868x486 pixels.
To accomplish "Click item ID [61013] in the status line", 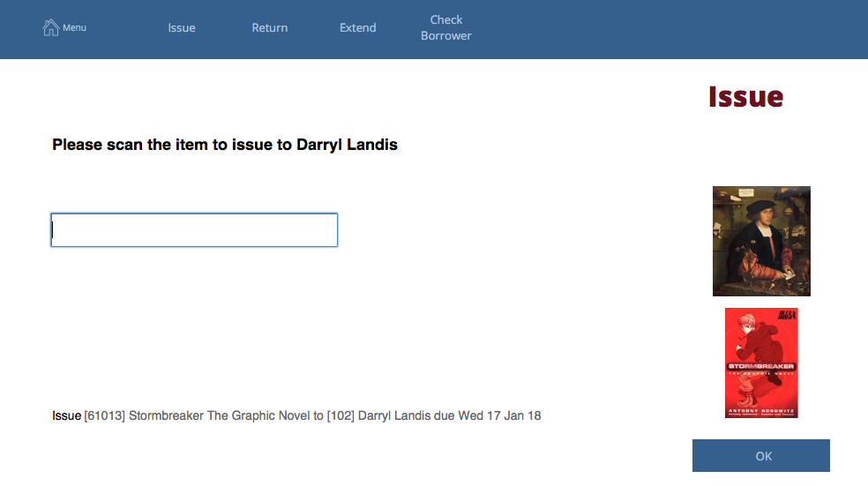I will 104,415.
